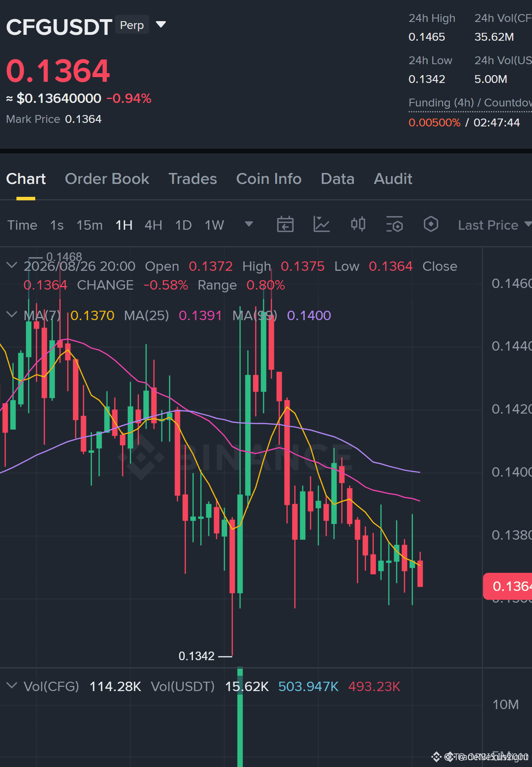Click the 24h volume 35.62M value

[x=494, y=37]
